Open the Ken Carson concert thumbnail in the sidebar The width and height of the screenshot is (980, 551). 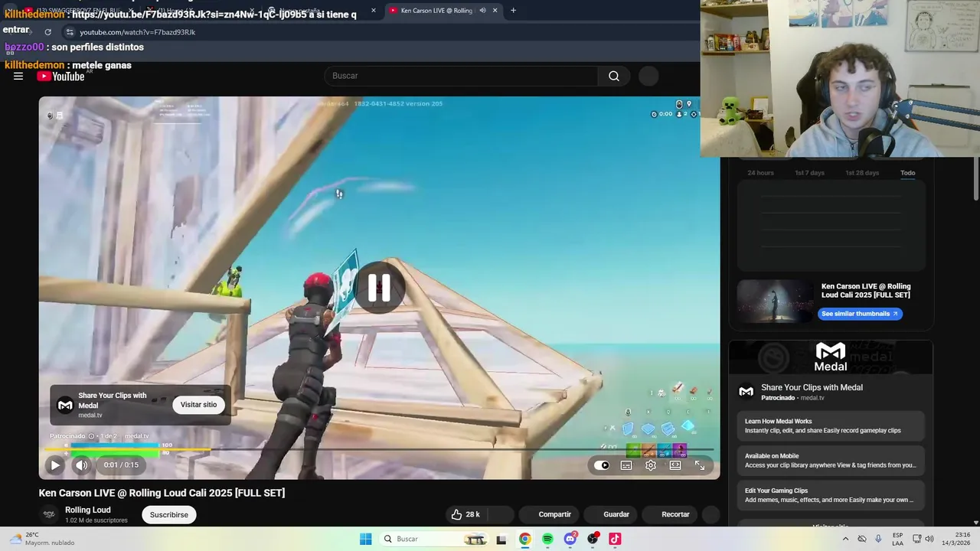776,302
